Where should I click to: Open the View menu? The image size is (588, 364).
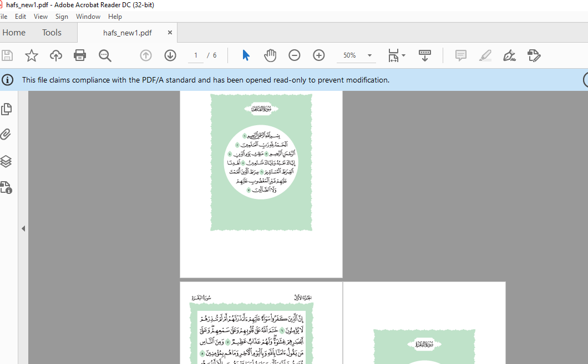(x=40, y=17)
